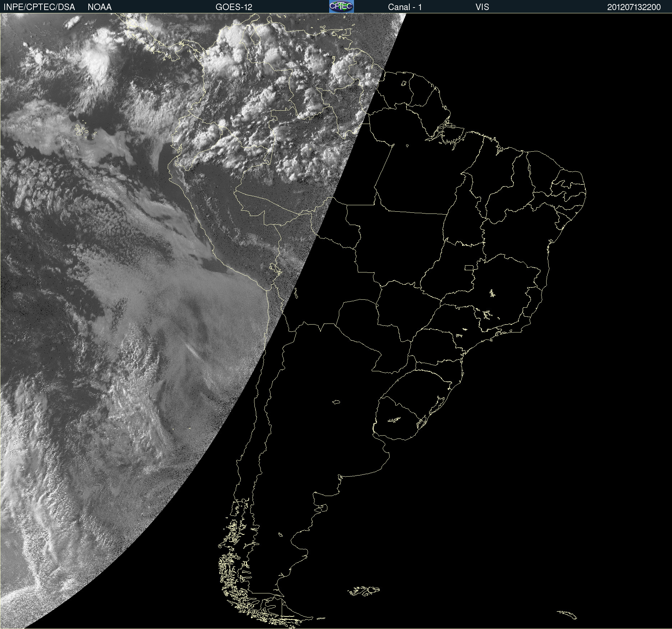The width and height of the screenshot is (672, 629).
Task: Click the Canal - 1 channel label
Action: pyautogui.click(x=405, y=7)
